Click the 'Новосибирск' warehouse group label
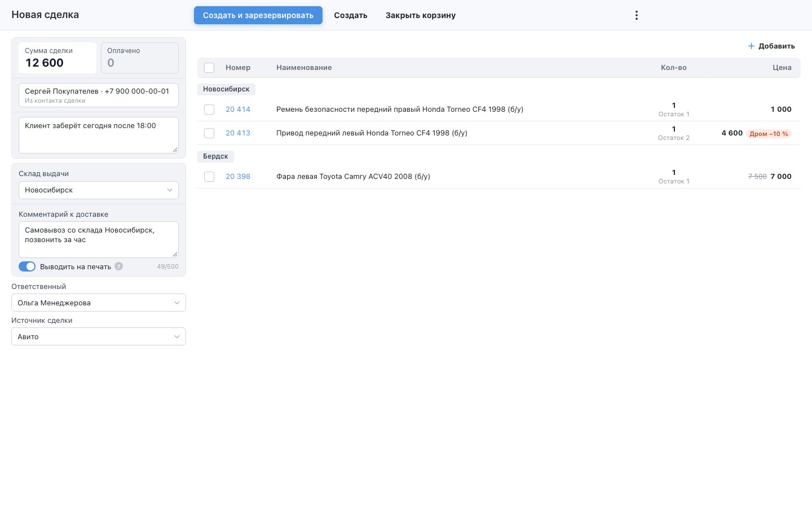Image resolution: width=812 pixels, height=508 pixels. 226,89
